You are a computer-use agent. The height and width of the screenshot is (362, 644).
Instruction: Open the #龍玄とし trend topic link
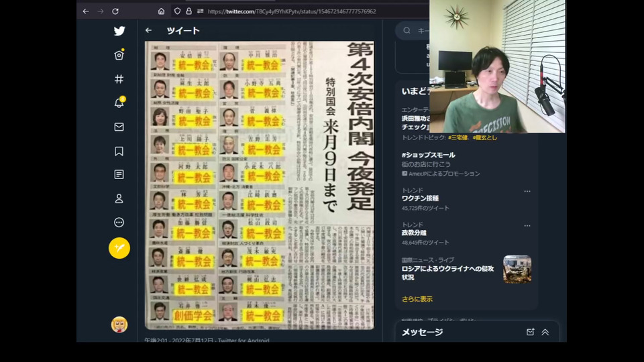484,137
